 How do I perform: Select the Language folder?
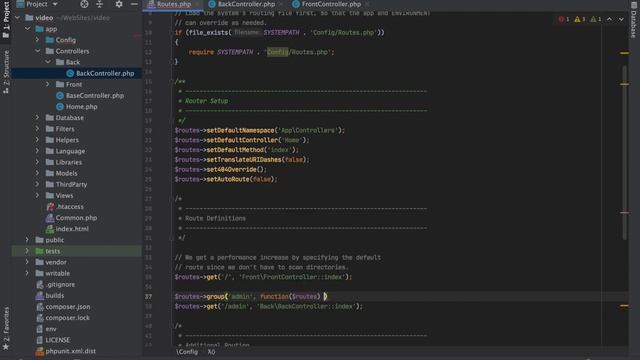pos(70,151)
